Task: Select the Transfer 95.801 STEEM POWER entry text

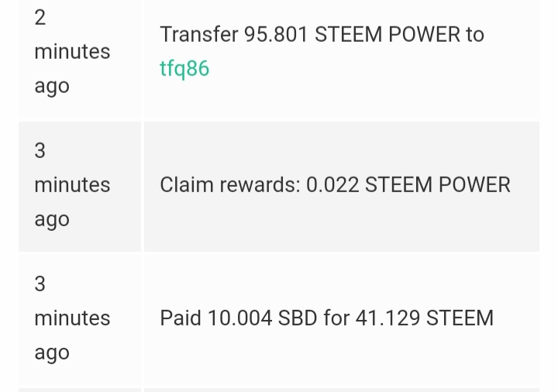Action: click(322, 35)
